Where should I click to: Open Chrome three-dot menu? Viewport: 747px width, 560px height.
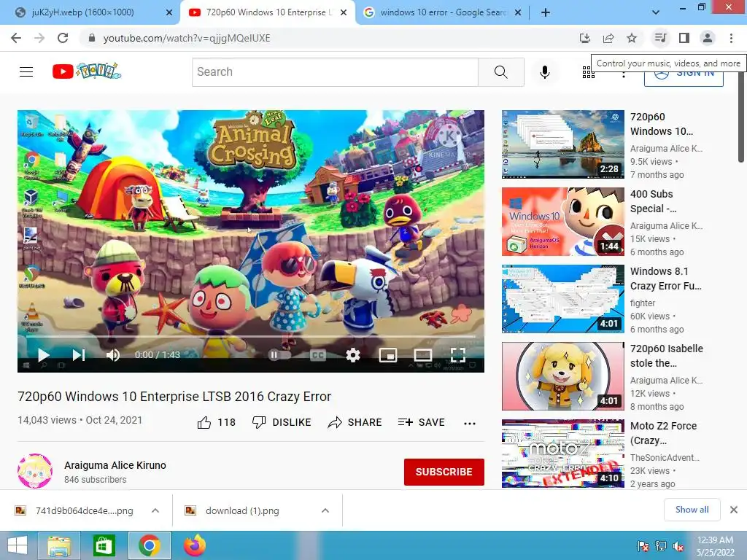731,38
